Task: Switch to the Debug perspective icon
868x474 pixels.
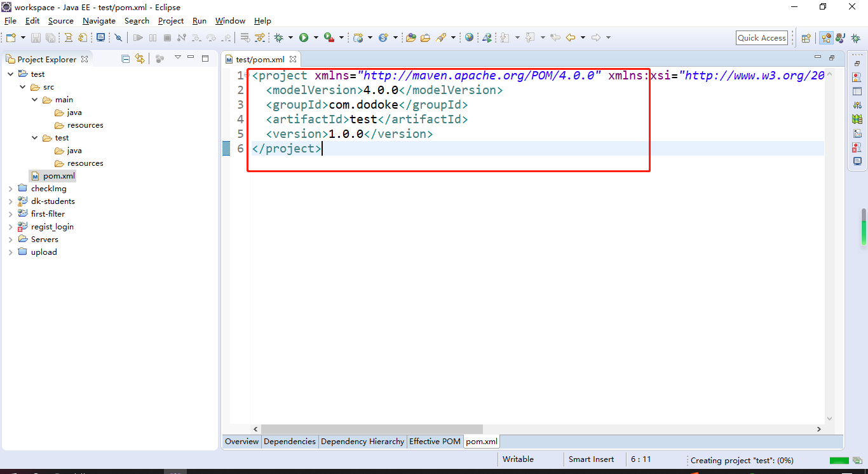Action: click(856, 38)
